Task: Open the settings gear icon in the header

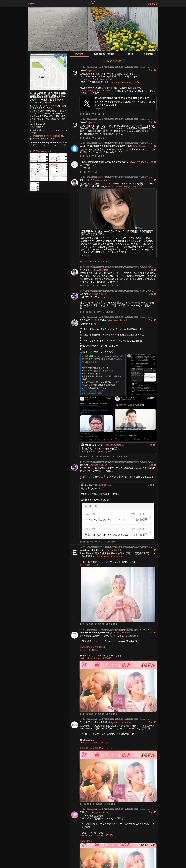Action: coord(157,4)
